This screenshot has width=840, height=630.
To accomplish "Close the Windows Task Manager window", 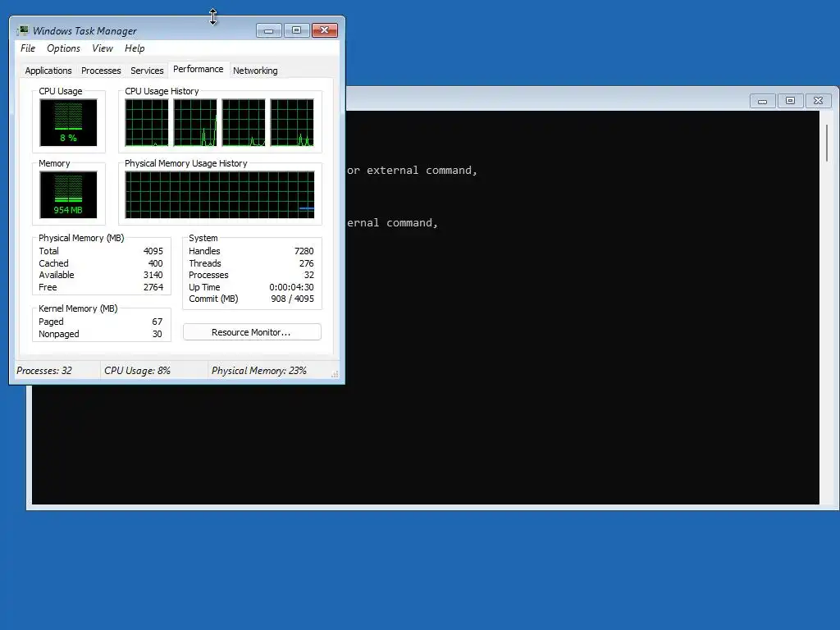I will pos(325,30).
